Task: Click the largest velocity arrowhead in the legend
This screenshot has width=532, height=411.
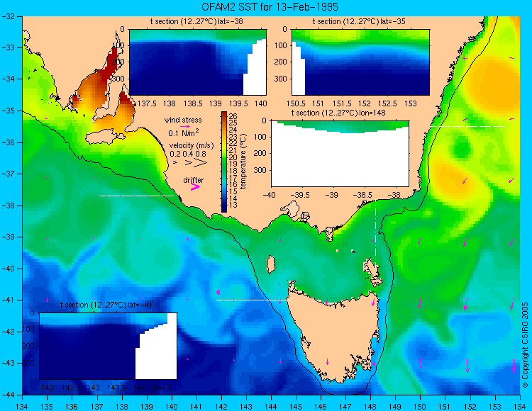Action: click(201, 163)
